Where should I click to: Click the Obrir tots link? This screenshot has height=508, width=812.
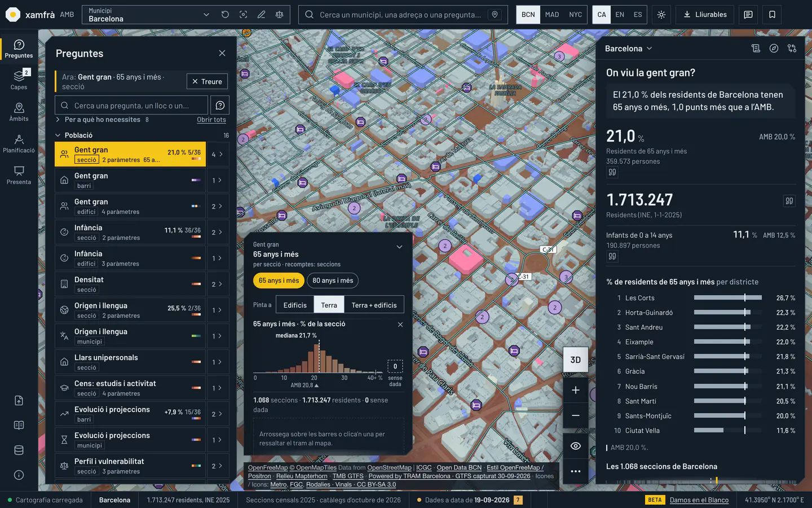pos(211,120)
